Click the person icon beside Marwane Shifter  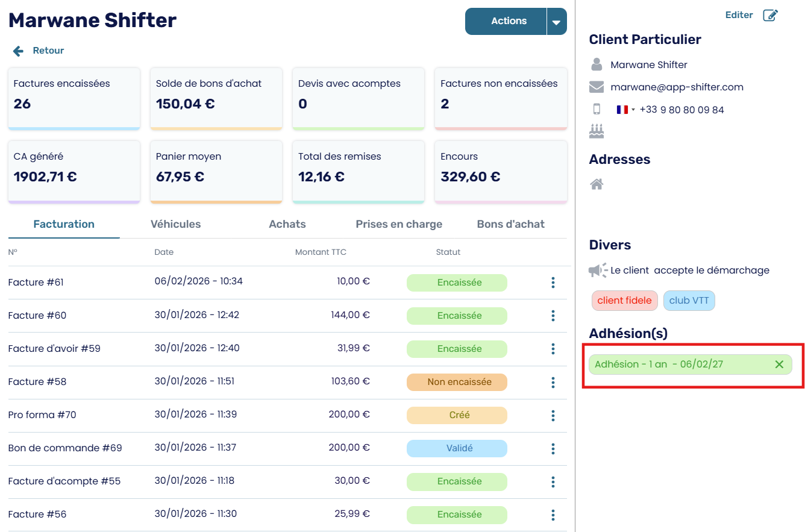pyautogui.click(x=597, y=64)
